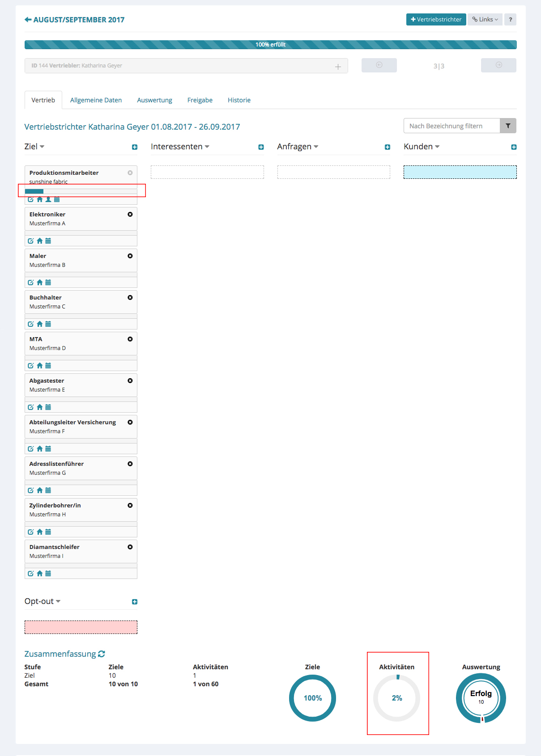Click the Nach Bezeichnung filtern input field

pos(451,126)
